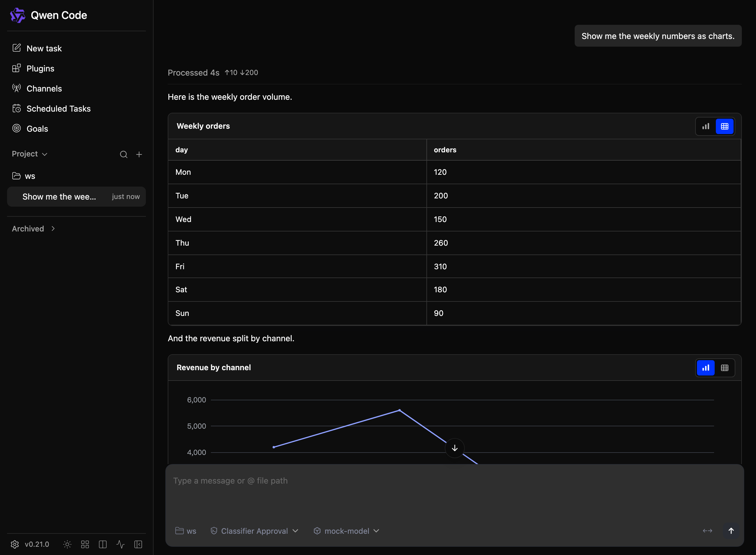
Task: Add a new project with plus icon
Action: (x=139, y=154)
